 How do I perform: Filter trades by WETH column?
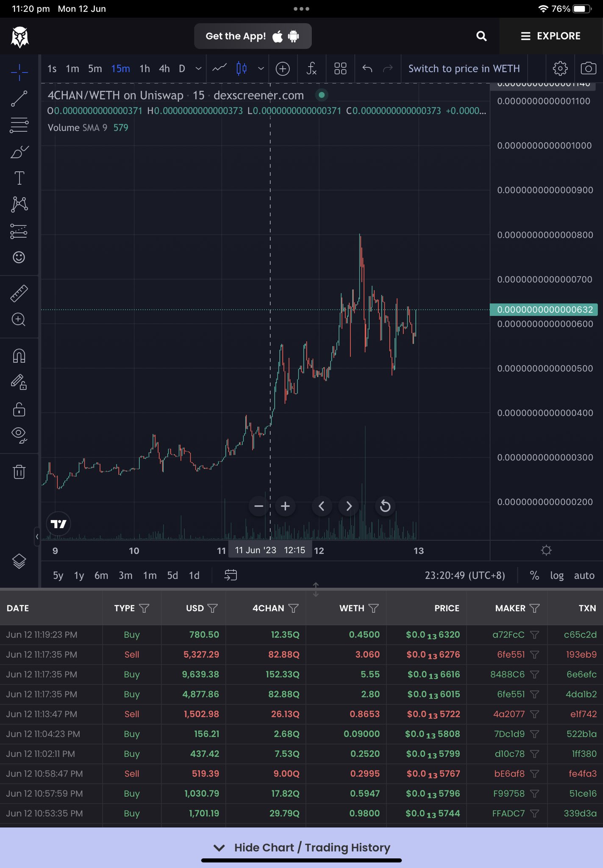point(373,608)
